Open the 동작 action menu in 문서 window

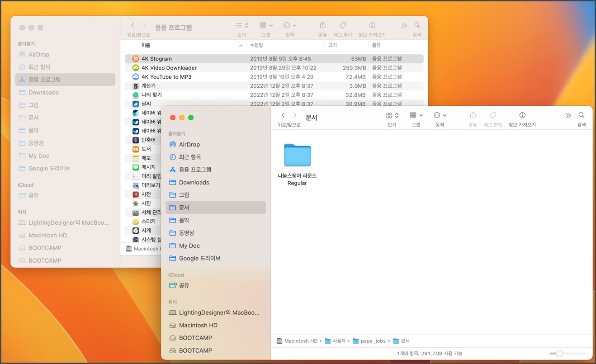pos(440,115)
